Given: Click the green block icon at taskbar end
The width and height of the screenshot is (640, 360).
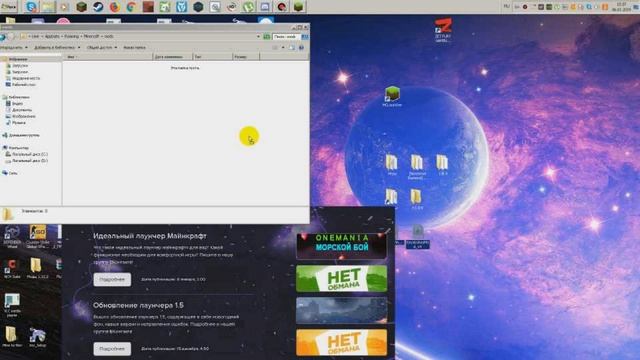Looking at the screenshot, I should tap(298, 7).
